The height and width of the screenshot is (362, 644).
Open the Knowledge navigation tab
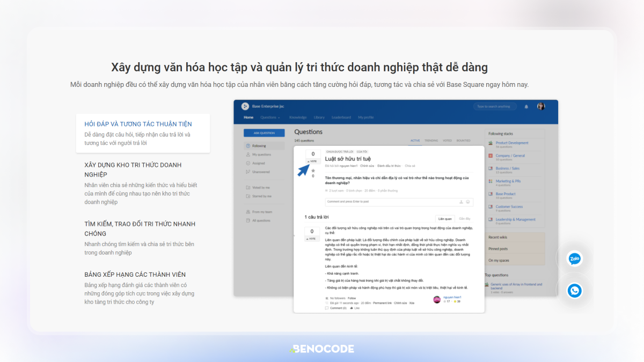click(298, 117)
